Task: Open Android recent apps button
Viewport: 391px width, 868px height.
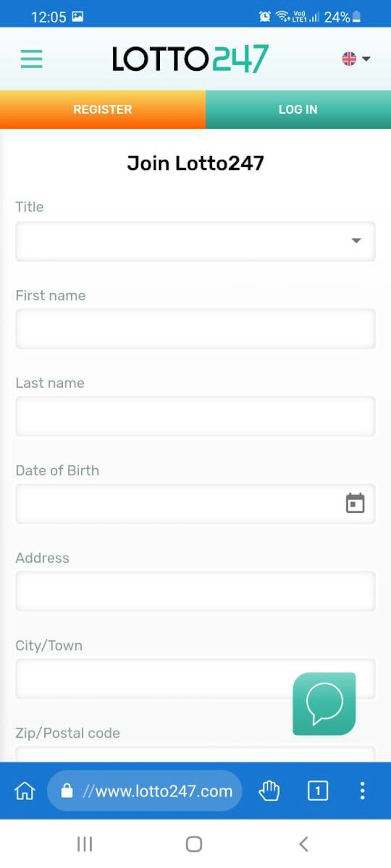Action: click(x=84, y=844)
